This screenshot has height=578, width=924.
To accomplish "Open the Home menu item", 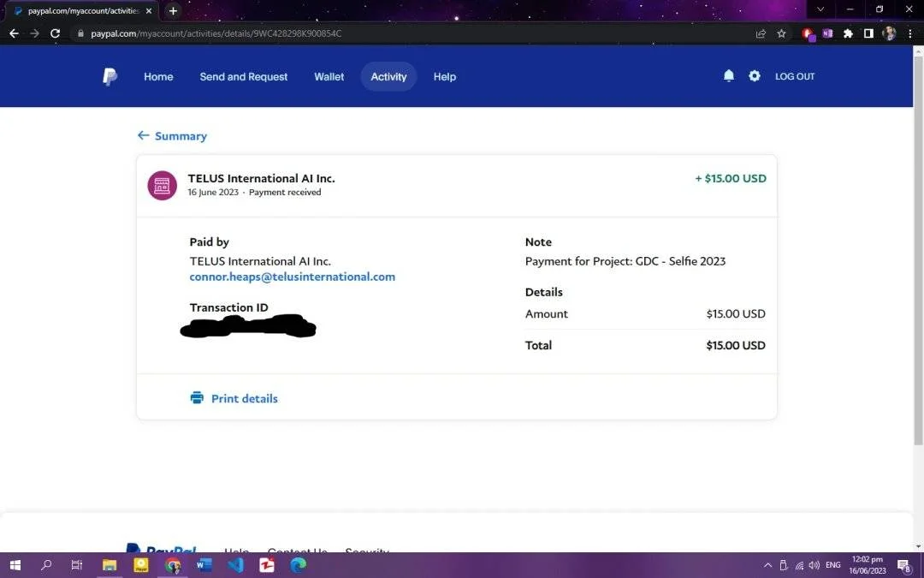I will coord(158,77).
